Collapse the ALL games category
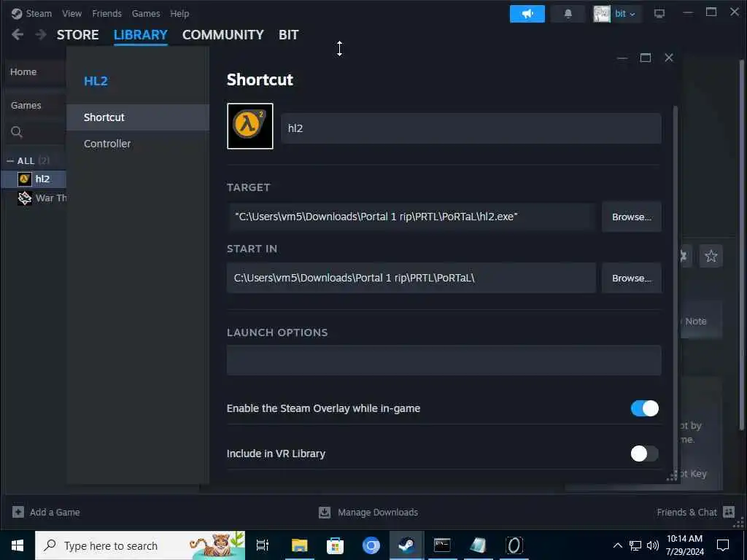 tap(10, 161)
